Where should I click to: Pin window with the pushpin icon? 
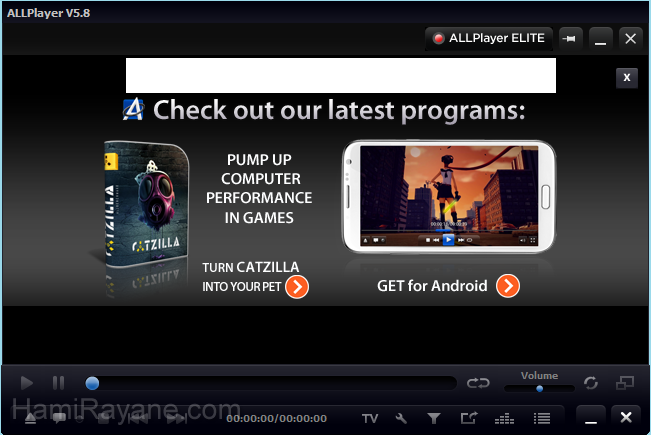pos(570,39)
